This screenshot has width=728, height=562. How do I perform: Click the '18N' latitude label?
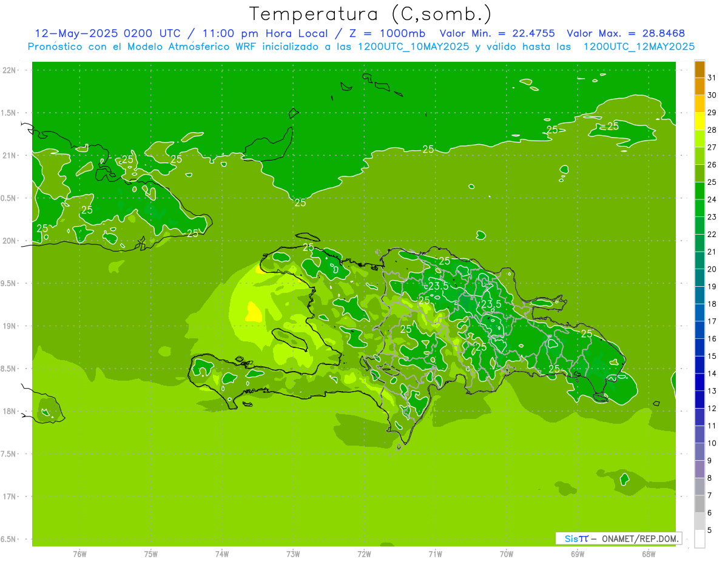10,411
